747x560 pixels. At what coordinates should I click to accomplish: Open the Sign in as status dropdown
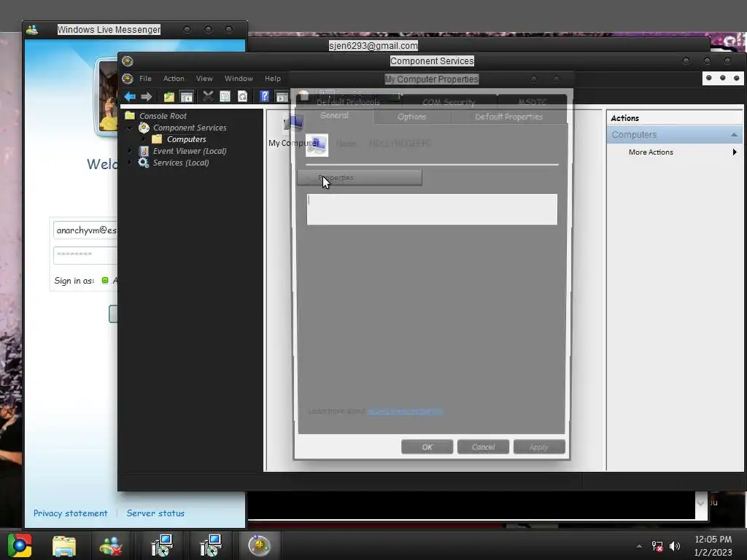(109, 281)
